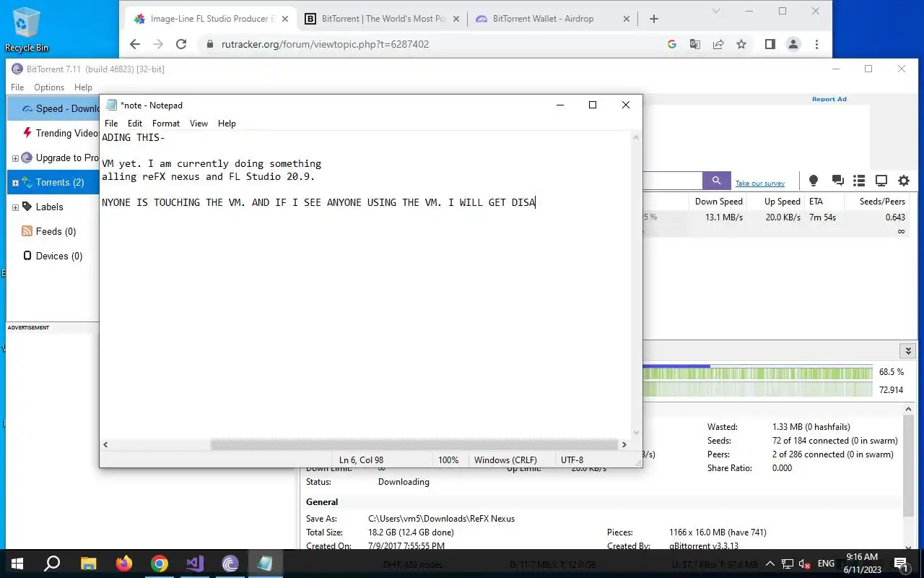Click the lightbulb icon in BitTorrent toolbar
This screenshot has height=578, width=924.
[x=814, y=181]
